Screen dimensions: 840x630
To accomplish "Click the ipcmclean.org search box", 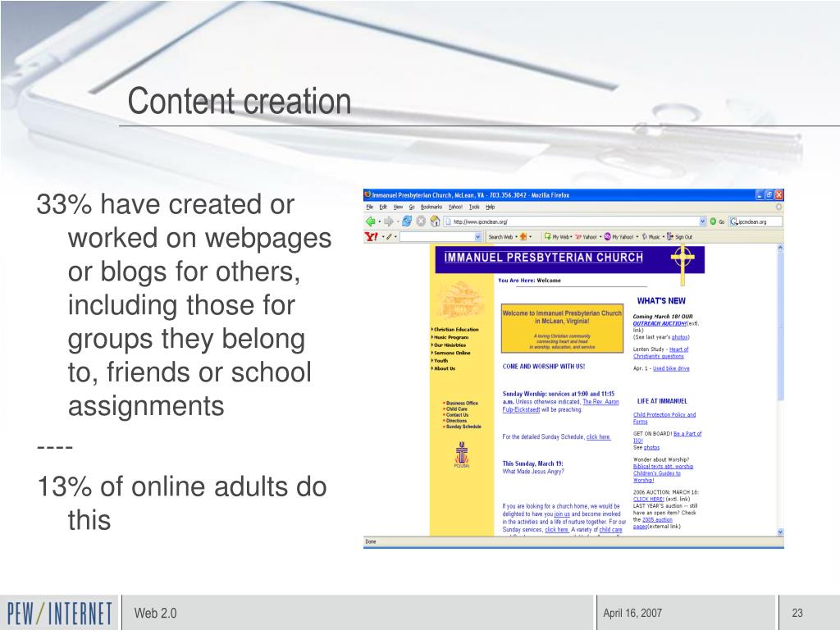I will (756, 221).
